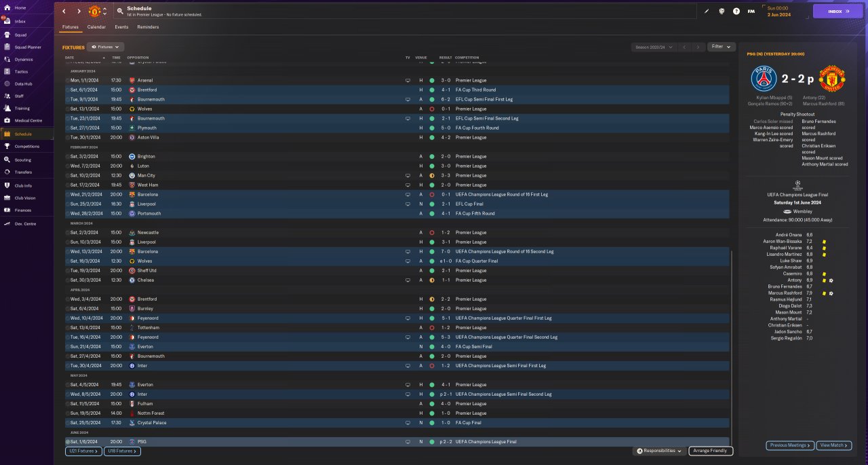
Task: Click the pencil edit icon in top bar
Action: [x=707, y=11]
